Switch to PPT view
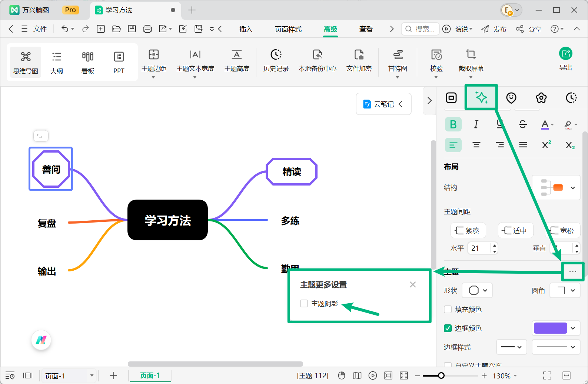This screenshot has width=588, height=384. (x=119, y=62)
